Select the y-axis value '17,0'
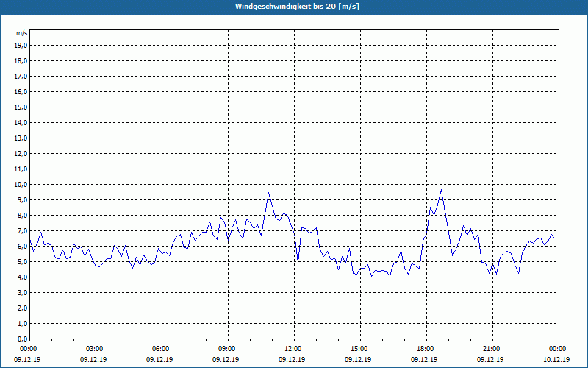The height and width of the screenshot is (368, 588). point(21,77)
